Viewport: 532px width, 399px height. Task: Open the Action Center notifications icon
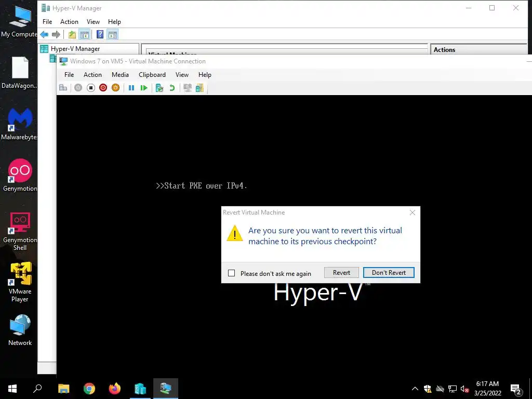[x=516, y=389]
